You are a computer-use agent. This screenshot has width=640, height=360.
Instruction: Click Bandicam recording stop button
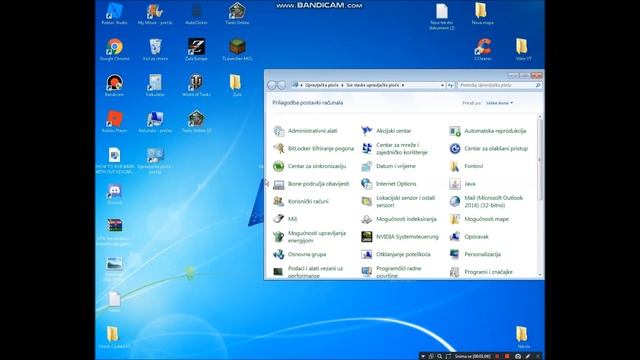(x=507, y=356)
